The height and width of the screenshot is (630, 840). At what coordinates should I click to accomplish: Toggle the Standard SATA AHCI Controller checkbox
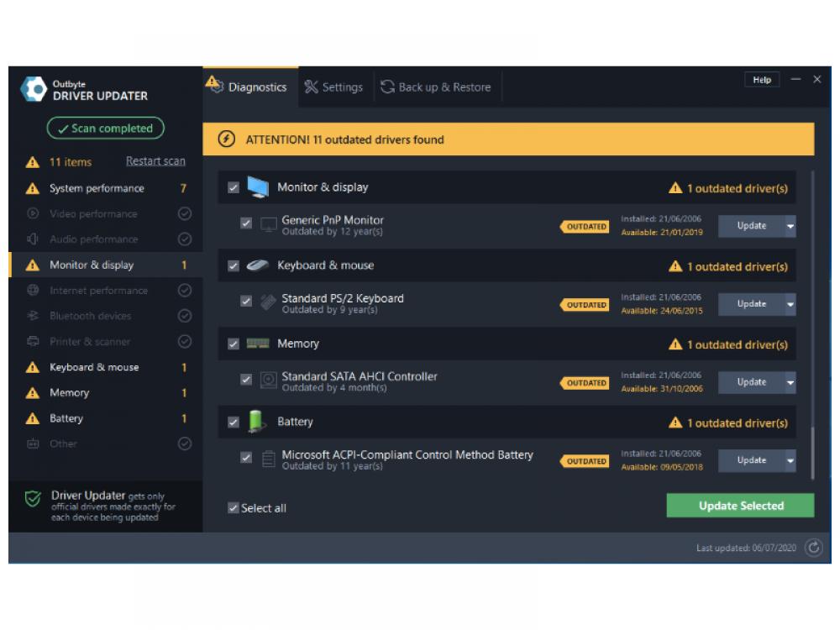(246, 380)
